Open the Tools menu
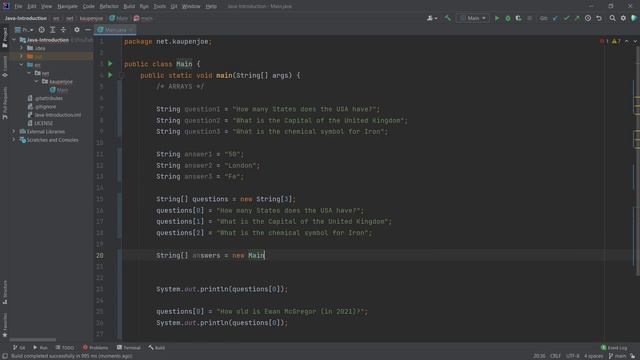Image resolution: width=640 pixels, height=360 pixels. [160, 6]
